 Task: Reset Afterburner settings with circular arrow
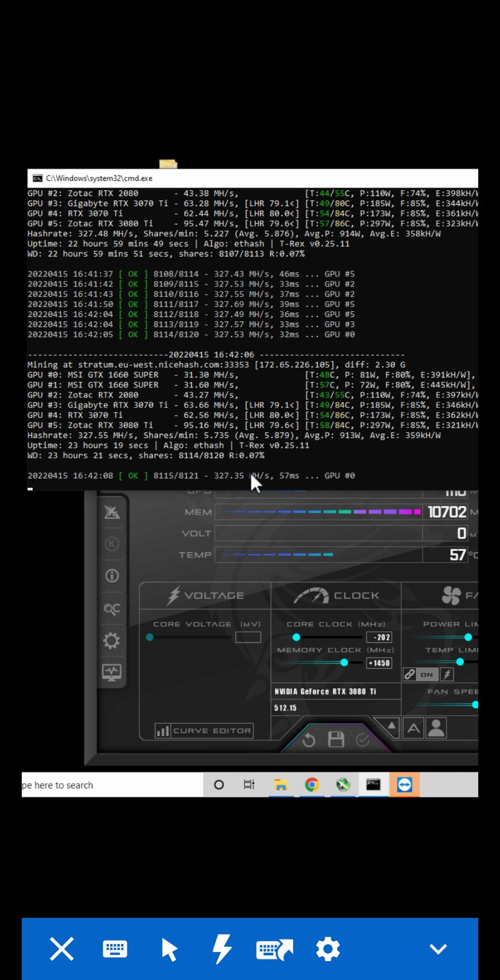pos(309,740)
